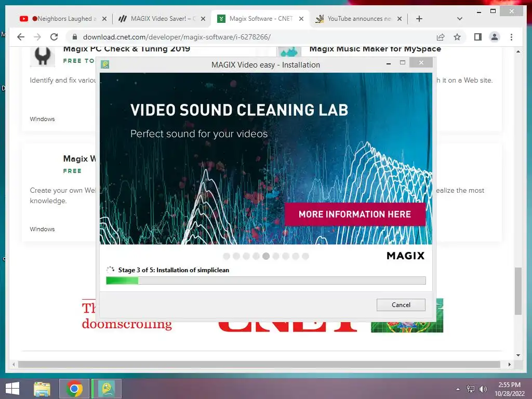Open Magix Music Maker for MySpace link
532x399 pixels.
click(375, 49)
